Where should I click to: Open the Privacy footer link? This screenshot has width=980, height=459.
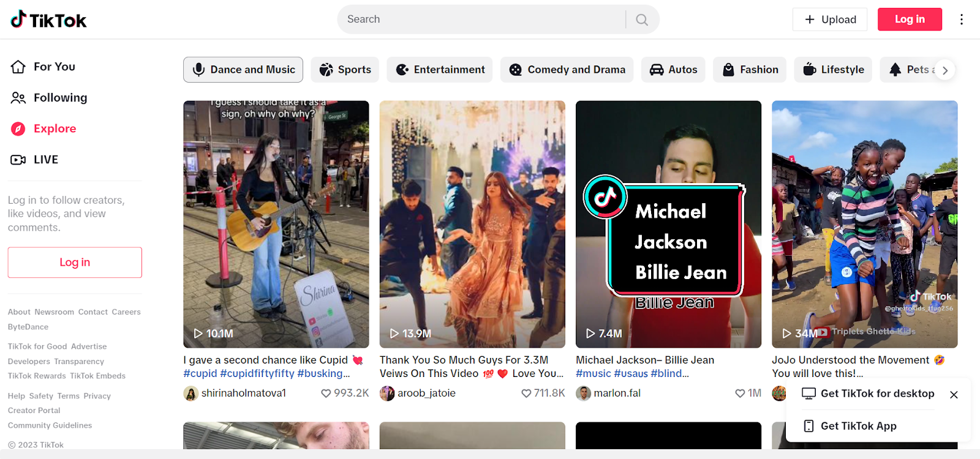(97, 396)
